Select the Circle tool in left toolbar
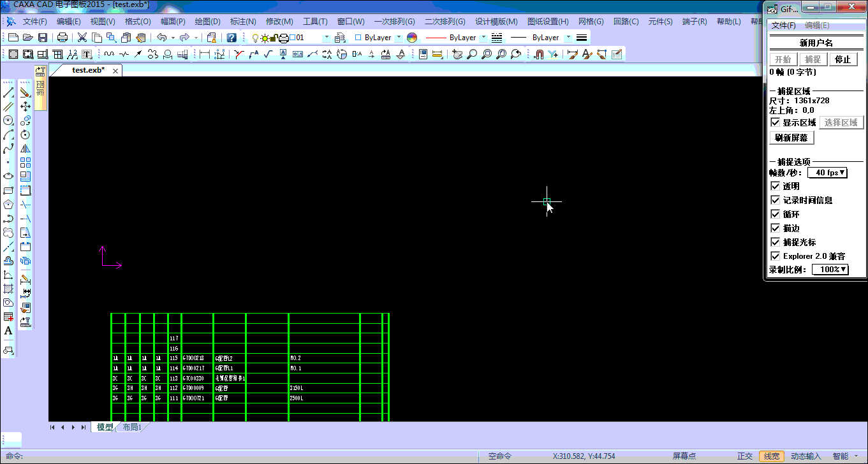The image size is (868, 464). pos(8,120)
